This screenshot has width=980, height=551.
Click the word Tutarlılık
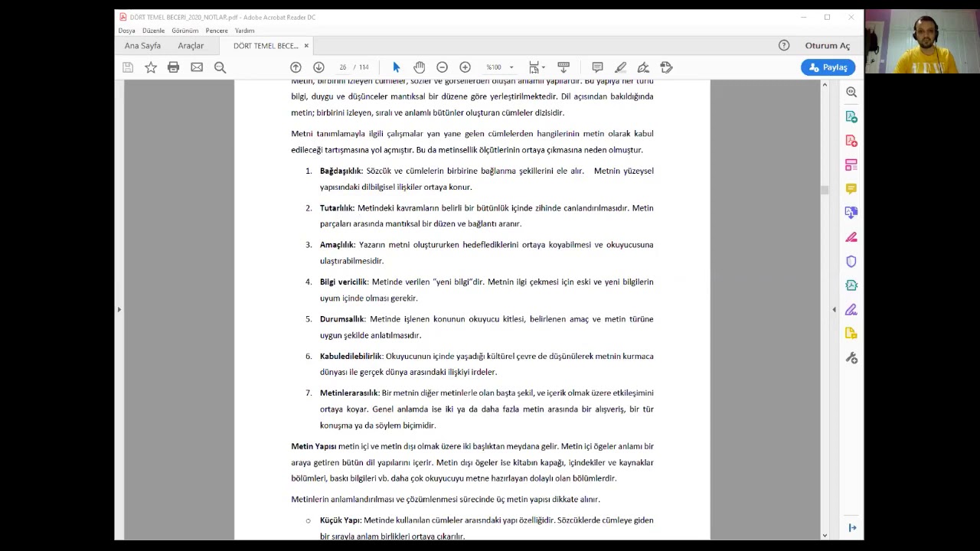coord(337,208)
